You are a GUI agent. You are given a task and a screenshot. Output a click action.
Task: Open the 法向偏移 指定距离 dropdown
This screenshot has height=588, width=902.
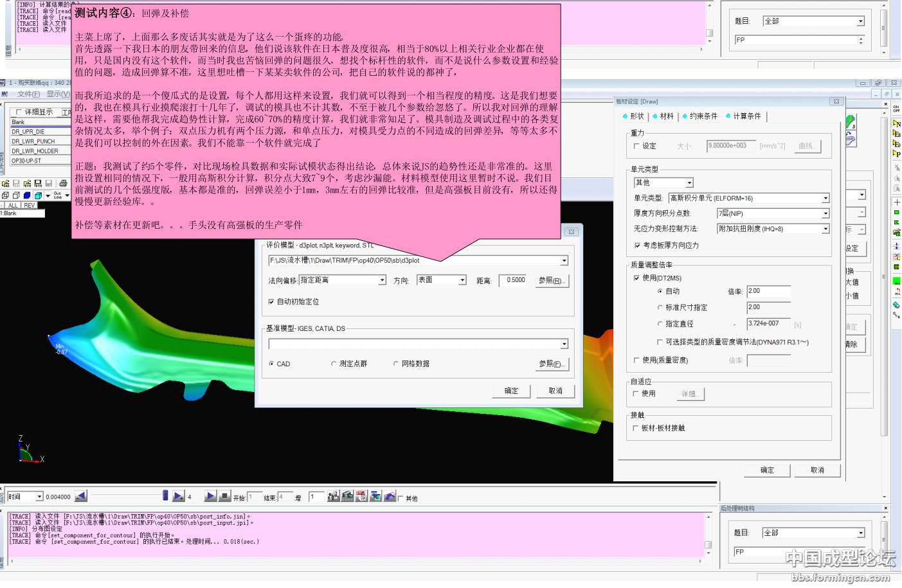tap(382, 280)
